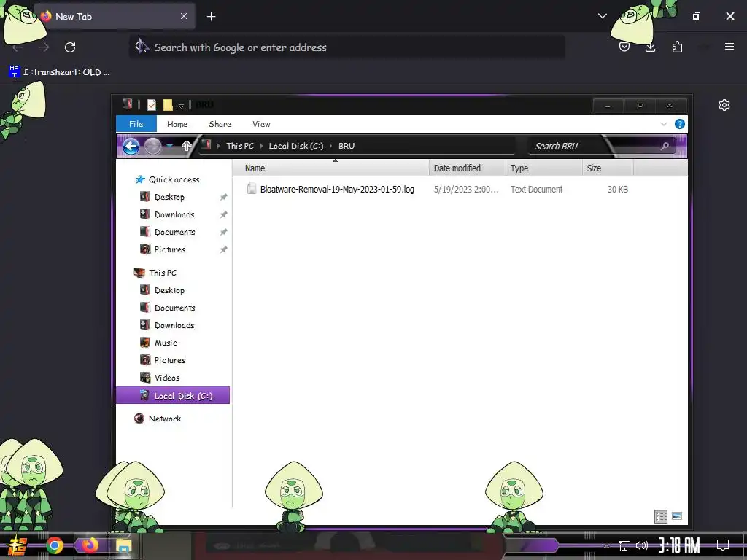
Task: Open Windows Start button on taskbar
Action: [x=18, y=545]
